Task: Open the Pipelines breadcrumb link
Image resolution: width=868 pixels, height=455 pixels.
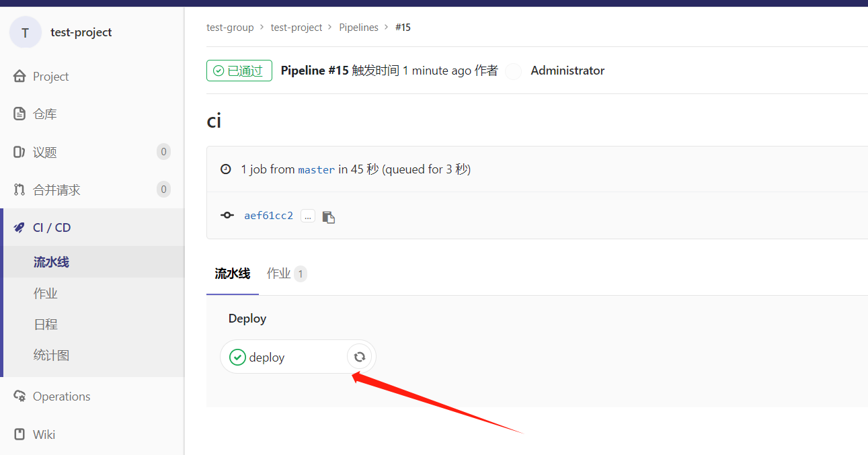Action: point(358,27)
